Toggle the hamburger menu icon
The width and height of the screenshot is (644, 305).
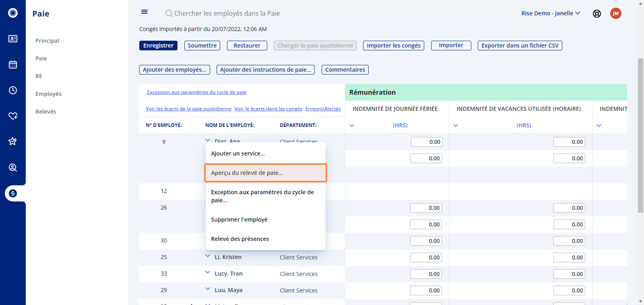click(144, 12)
